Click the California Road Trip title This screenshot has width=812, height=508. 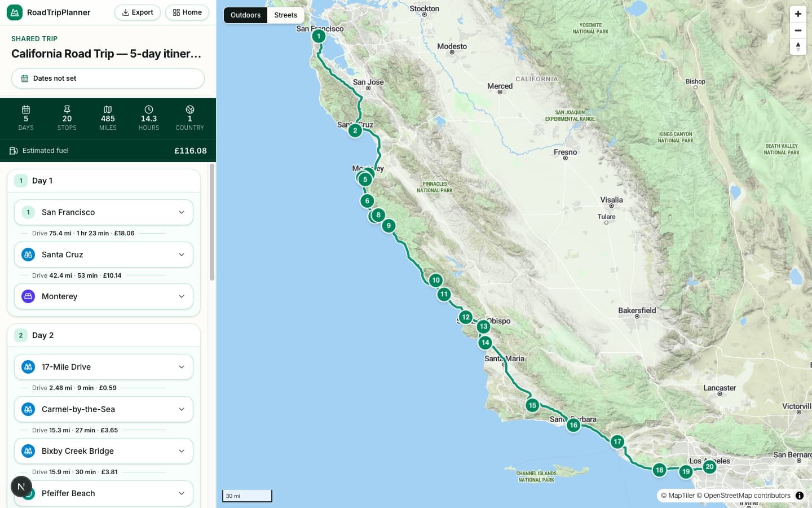(106, 54)
